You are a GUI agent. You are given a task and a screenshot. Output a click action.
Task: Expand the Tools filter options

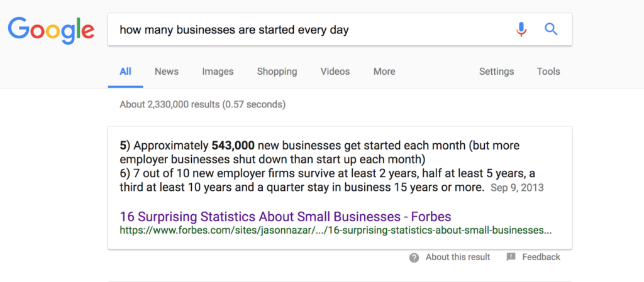(x=548, y=72)
